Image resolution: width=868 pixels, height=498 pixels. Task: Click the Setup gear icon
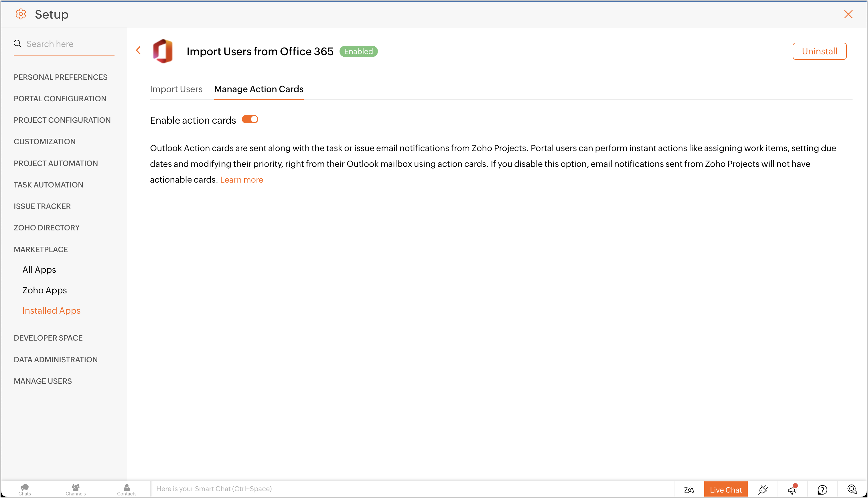tap(21, 14)
